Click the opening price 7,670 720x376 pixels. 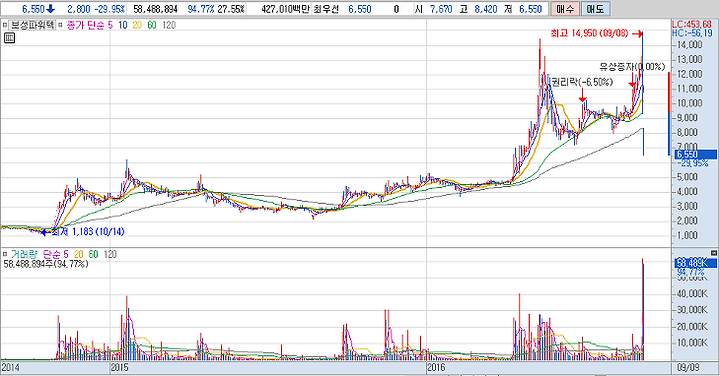pyautogui.click(x=441, y=9)
